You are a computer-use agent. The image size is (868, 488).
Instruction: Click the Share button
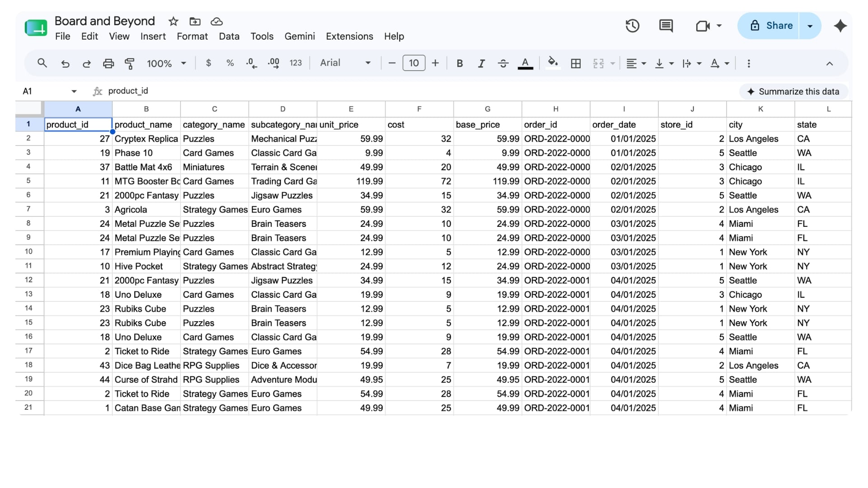point(769,26)
